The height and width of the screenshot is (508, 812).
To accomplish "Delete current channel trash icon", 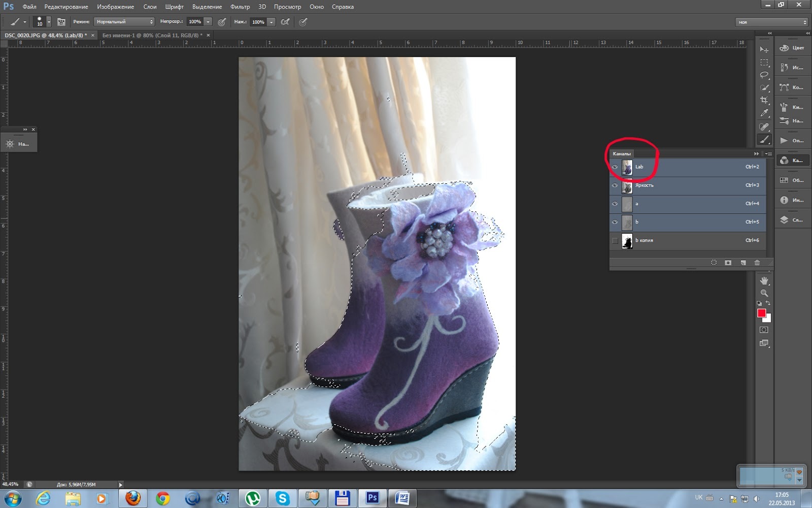I will tap(757, 263).
